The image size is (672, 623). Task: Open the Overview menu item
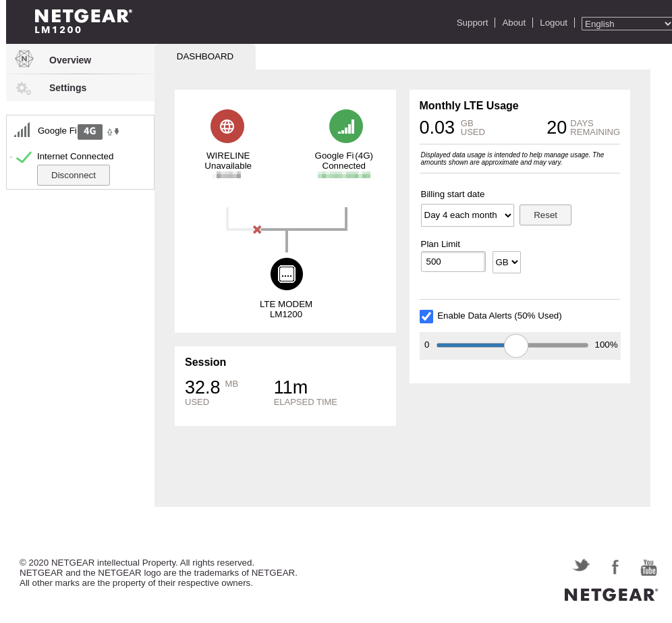pyautogui.click(x=70, y=60)
